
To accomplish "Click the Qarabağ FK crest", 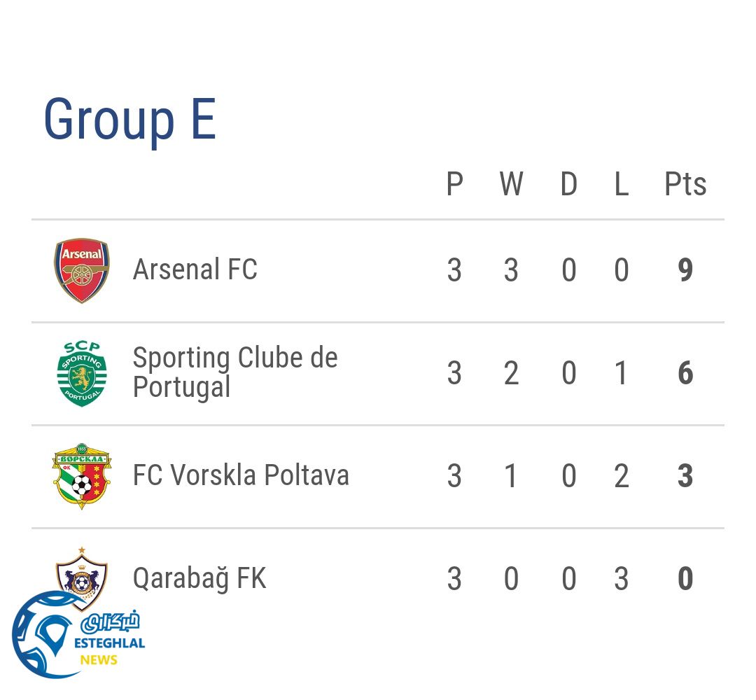I will click(x=83, y=570).
